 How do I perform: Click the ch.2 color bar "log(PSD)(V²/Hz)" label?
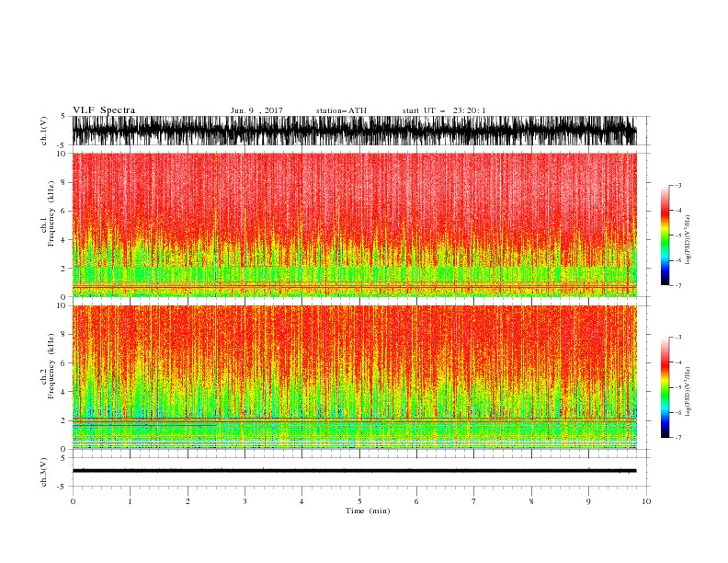tap(688, 392)
